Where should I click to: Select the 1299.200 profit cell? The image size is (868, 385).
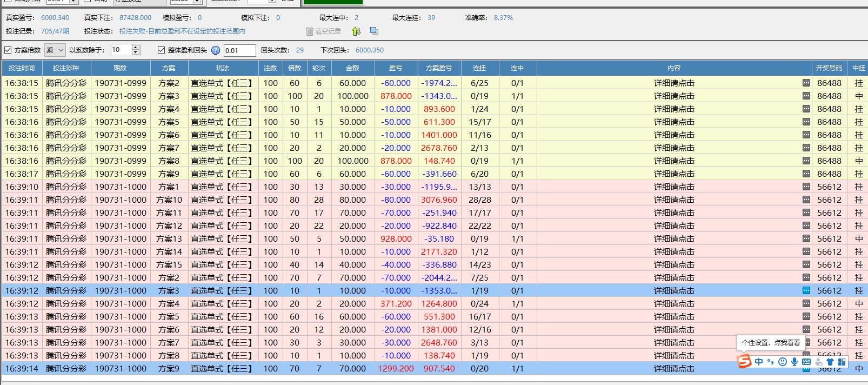[396, 369]
